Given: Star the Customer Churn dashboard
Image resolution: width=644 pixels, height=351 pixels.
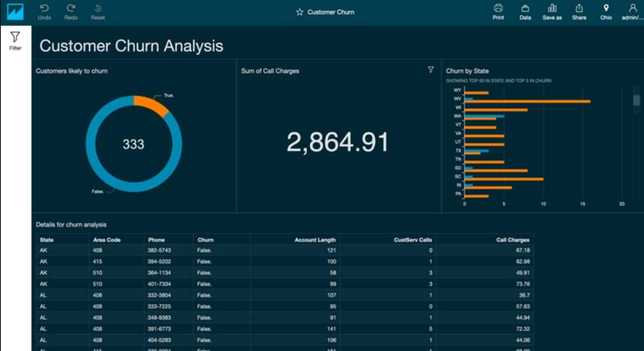Looking at the screenshot, I should pos(300,12).
